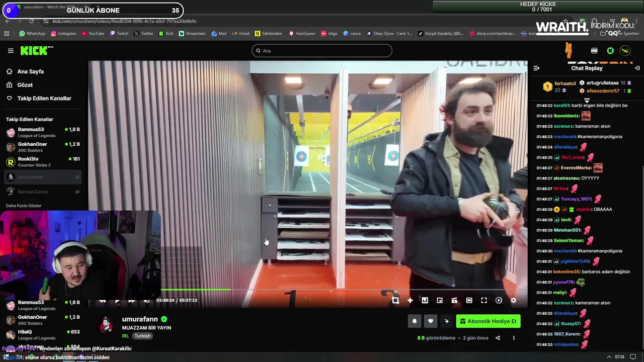Enter fullscreen in the video player
Image resolution: width=644 pixels, height=362 pixels.
pos(484,301)
